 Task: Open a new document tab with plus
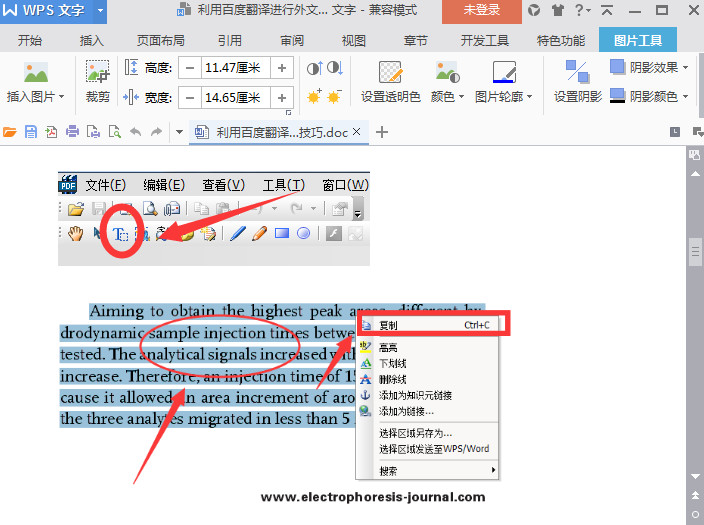coord(382,132)
